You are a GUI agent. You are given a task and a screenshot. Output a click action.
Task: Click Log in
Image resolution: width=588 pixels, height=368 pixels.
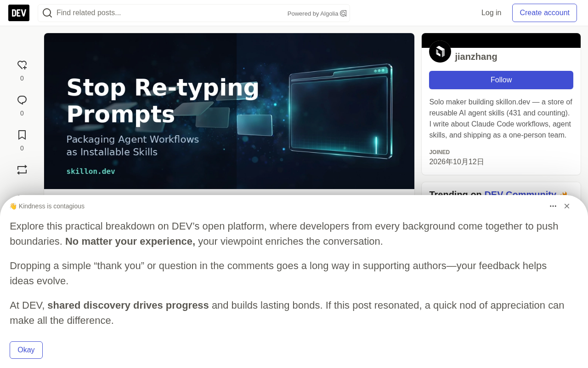point(491,13)
